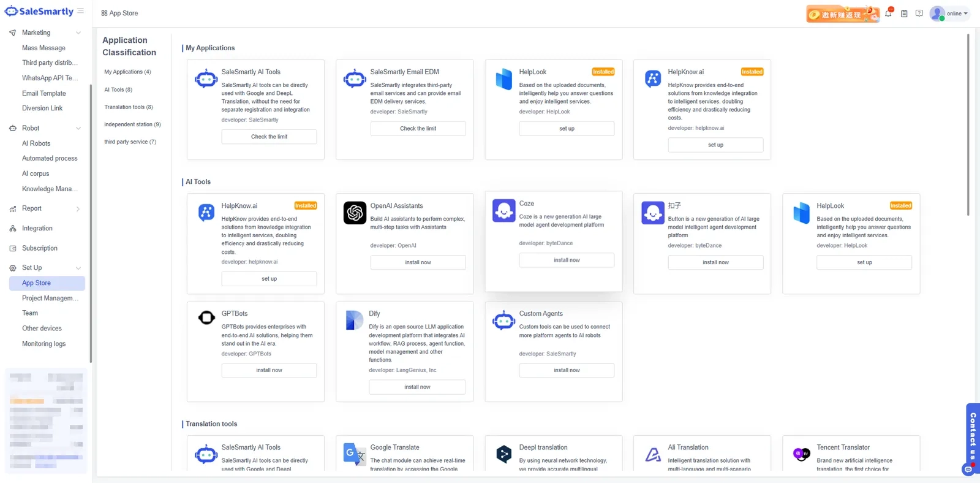Screen dimensions: 980x483
Task: Click the App Store header tab
Action: pos(119,13)
